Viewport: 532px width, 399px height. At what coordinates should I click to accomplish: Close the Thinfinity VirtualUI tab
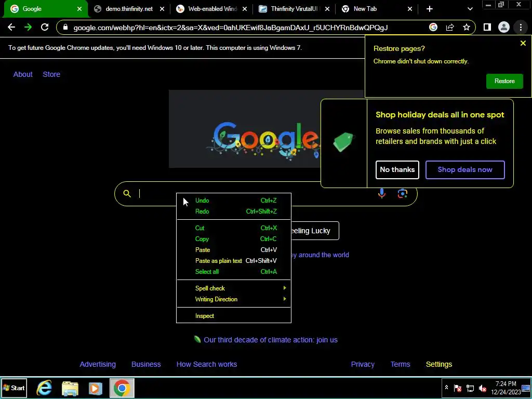[x=327, y=9]
